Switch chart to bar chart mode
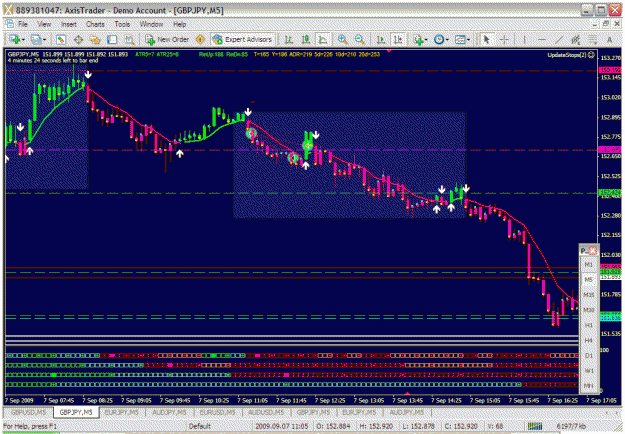Screen dimensions: 625x434 [x=289, y=39]
